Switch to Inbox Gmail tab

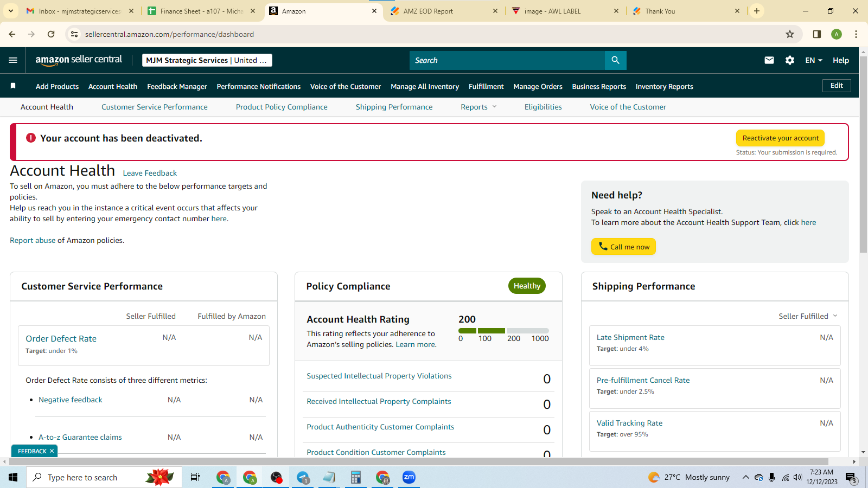(79, 11)
